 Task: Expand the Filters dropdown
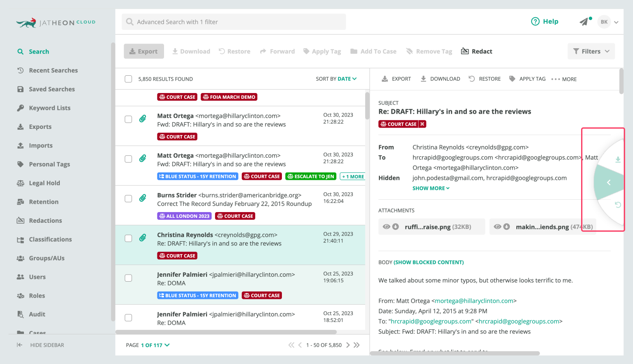pyautogui.click(x=591, y=51)
